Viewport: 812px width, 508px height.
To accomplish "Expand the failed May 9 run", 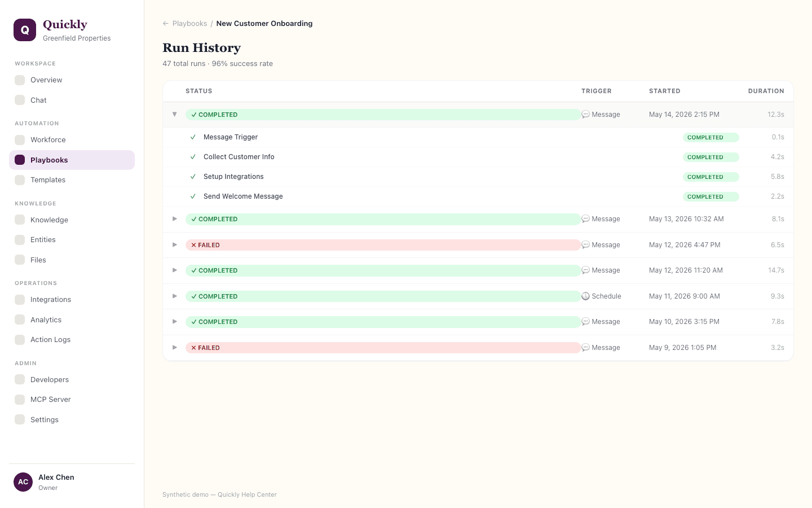I will click(175, 348).
